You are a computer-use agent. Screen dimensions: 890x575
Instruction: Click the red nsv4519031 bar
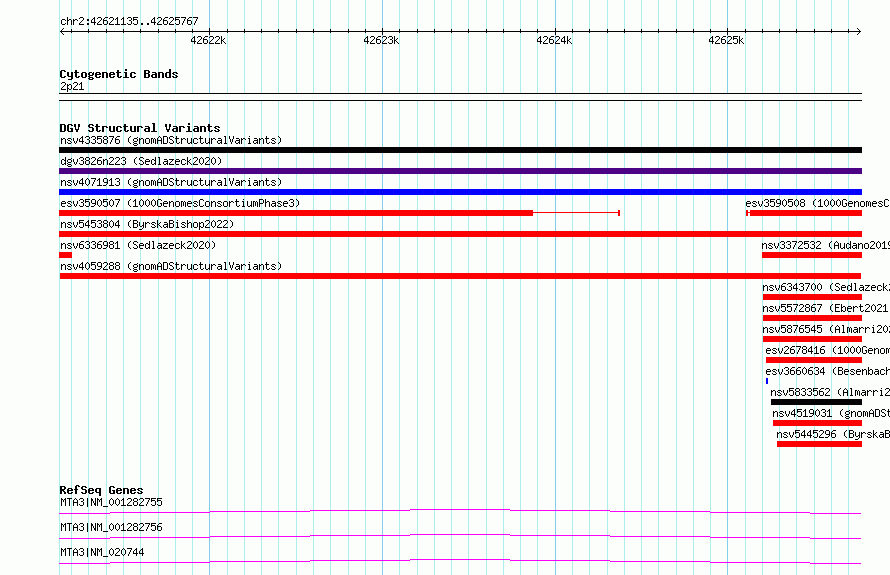tap(817, 423)
